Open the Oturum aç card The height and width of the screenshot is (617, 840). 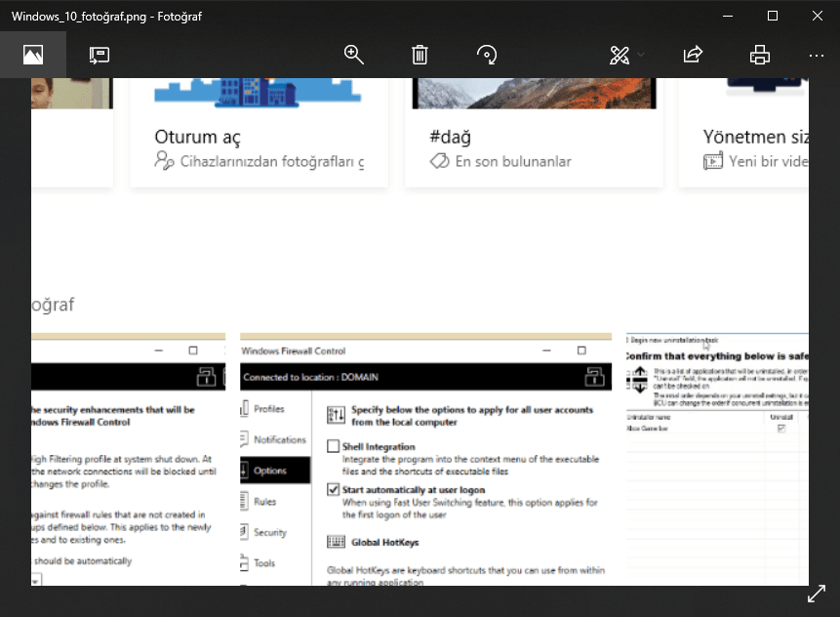click(259, 133)
